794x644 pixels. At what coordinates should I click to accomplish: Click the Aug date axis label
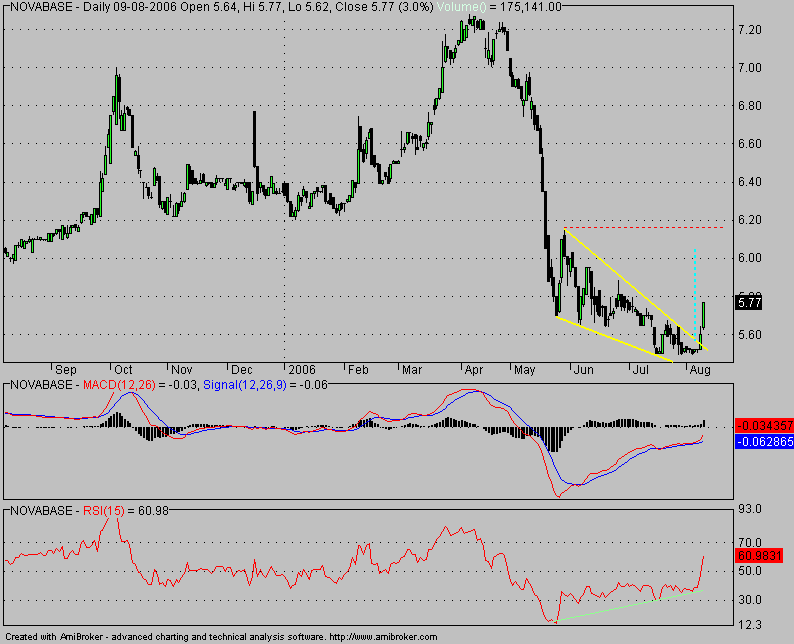[x=700, y=370]
